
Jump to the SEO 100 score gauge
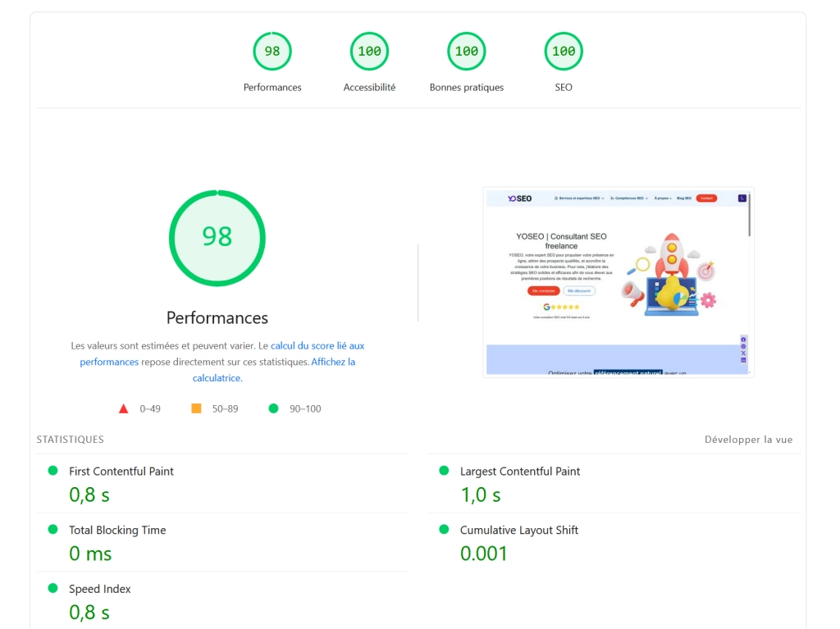click(x=564, y=52)
